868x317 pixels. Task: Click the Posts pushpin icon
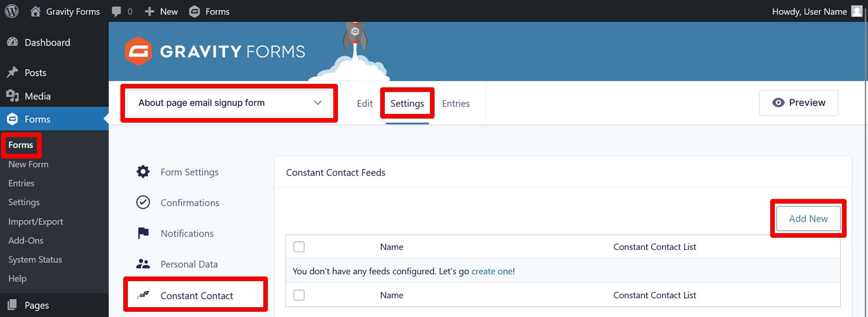tap(12, 72)
